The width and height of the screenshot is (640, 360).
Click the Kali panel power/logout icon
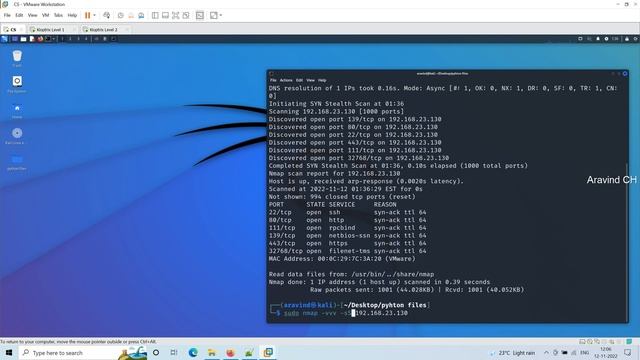click(635, 39)
